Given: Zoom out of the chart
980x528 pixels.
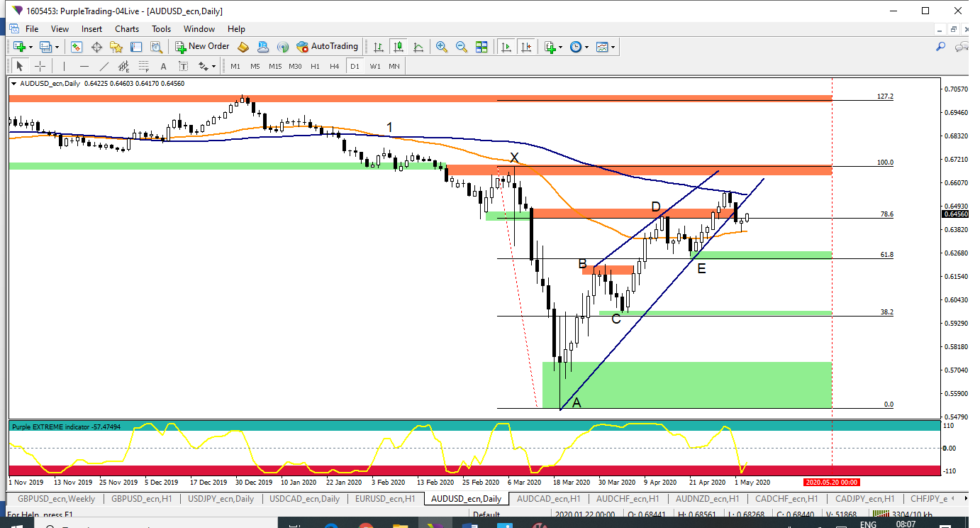Looking at the screenshot, I should click(461, 47).
